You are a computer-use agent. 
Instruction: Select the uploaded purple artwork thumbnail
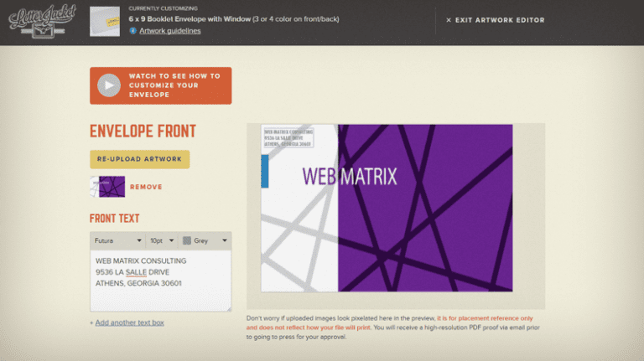click(x=107, y=187)
